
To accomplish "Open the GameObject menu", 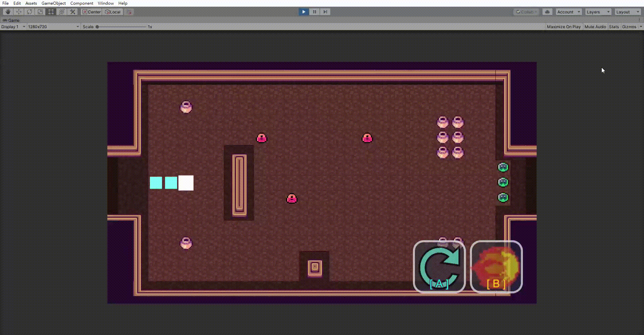I will 53,3.
